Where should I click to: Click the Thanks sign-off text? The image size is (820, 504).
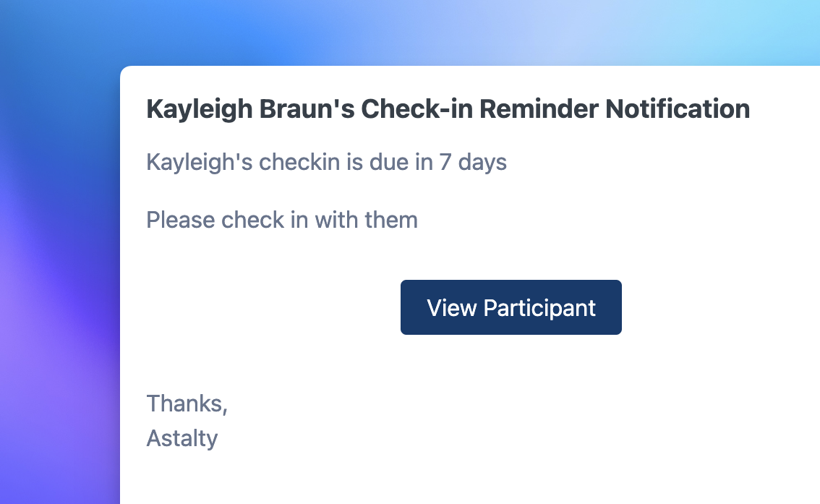tap(187, 403)
